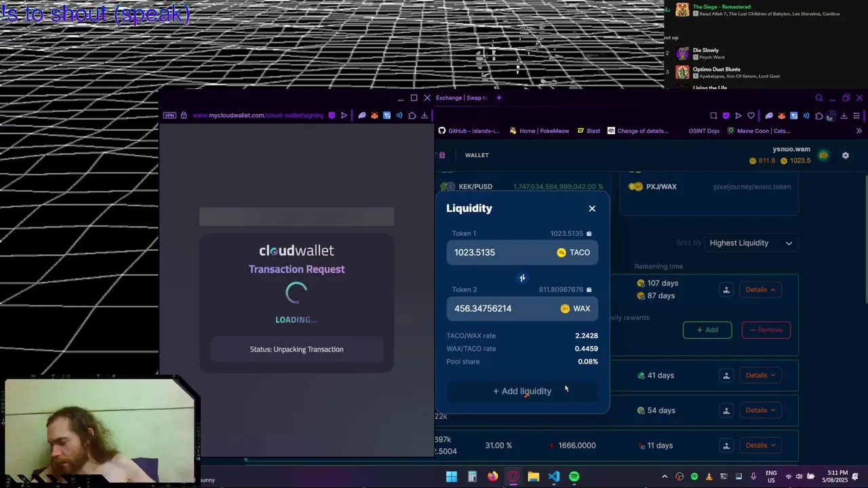Click the green Add button

click(x=707, y=330)
